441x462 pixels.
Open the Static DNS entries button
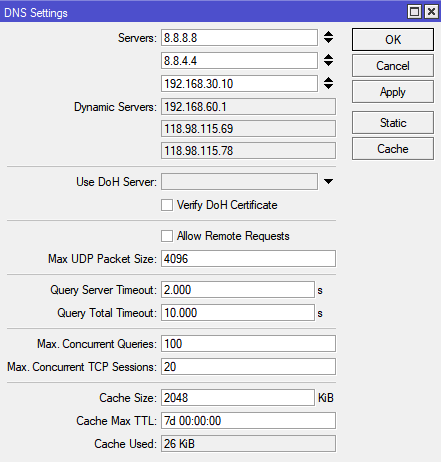(x=393, y=123)
